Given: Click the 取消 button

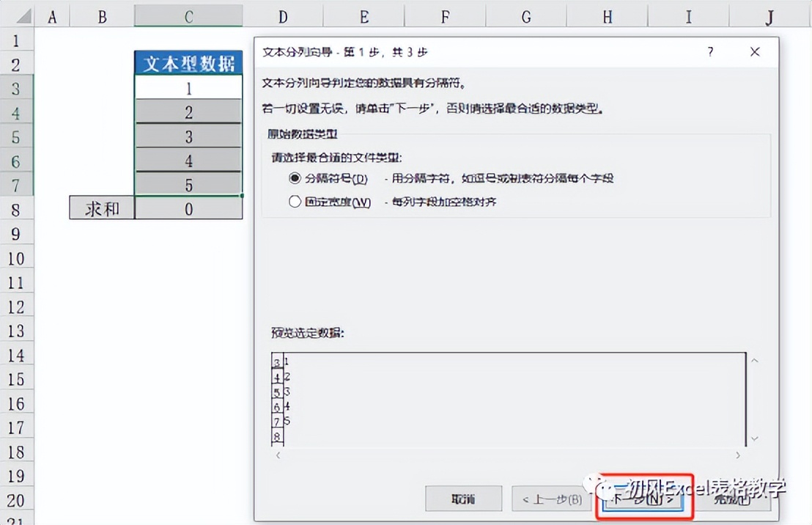Looking at the screenshot, I should (463, 499).
